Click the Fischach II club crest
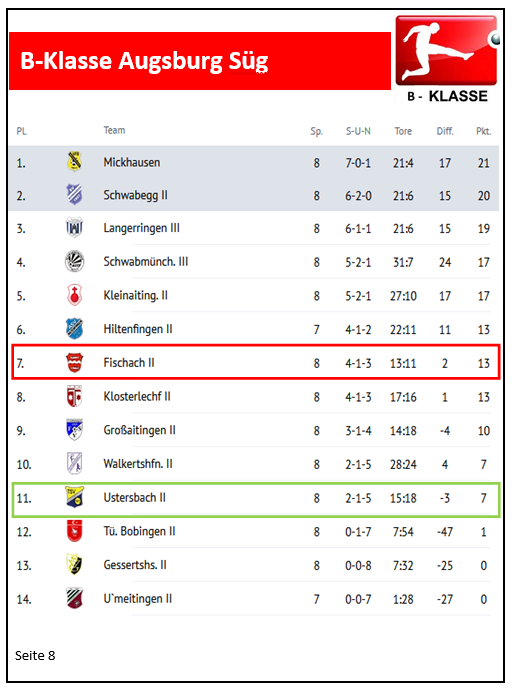 pos(75,362)
